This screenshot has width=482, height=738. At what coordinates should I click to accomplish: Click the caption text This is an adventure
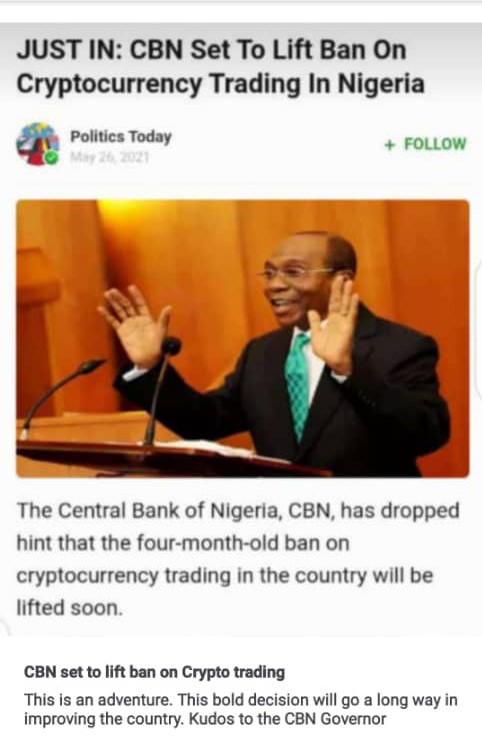coord(98,700)
